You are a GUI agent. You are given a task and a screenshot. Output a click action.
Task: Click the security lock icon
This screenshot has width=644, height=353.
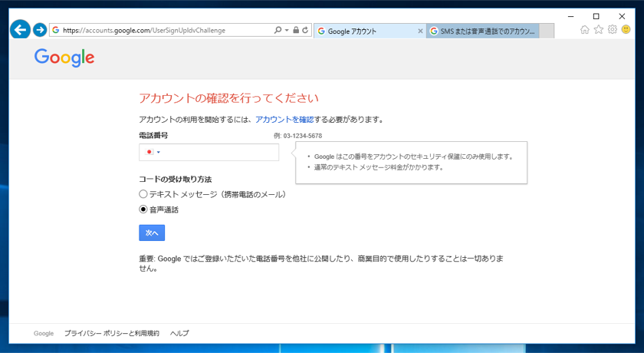(296, 30)
